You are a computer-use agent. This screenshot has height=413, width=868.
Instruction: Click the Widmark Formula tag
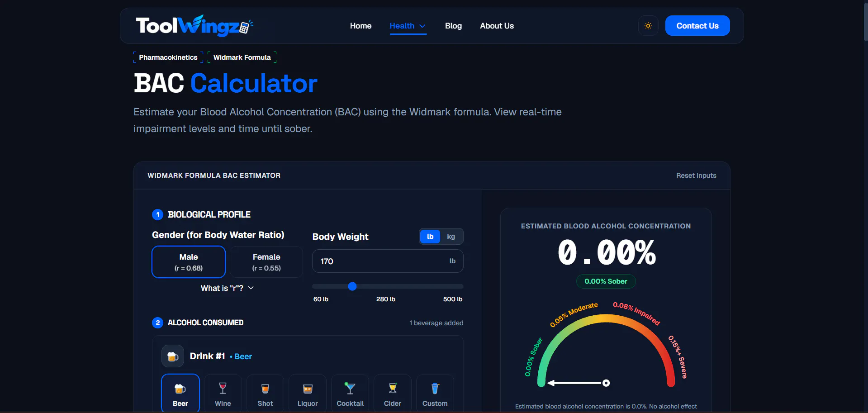pyautogui.click(x=242, y=57)
